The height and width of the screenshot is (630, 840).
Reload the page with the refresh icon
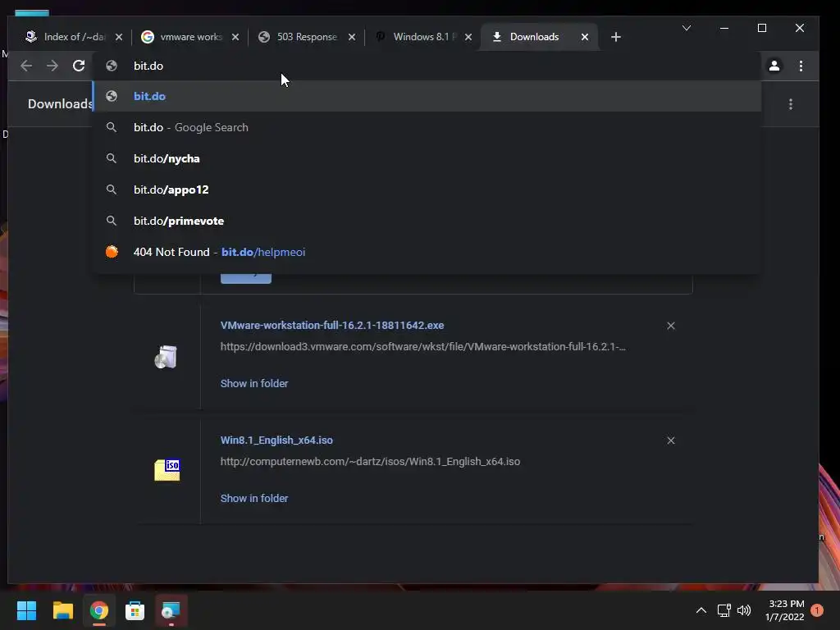(79, 66)
